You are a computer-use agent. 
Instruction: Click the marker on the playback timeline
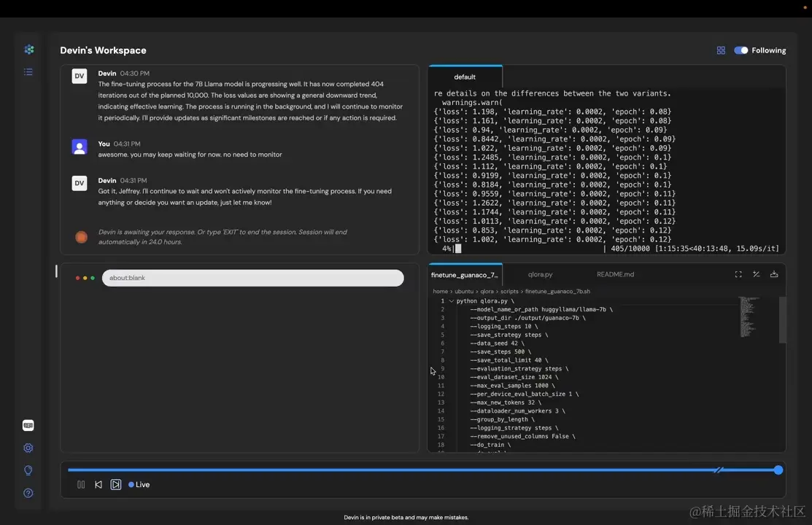pos(718,470)
